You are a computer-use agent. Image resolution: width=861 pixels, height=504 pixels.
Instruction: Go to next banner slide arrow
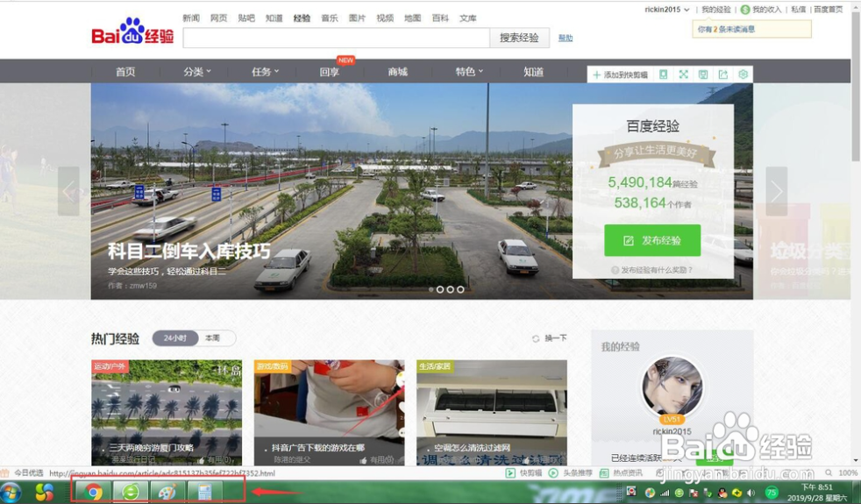coord(777,191)
